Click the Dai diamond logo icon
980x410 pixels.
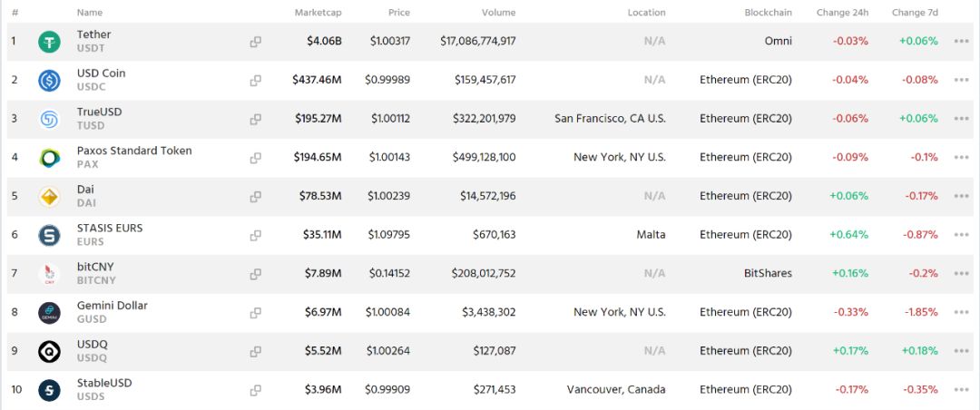point(49,197)
